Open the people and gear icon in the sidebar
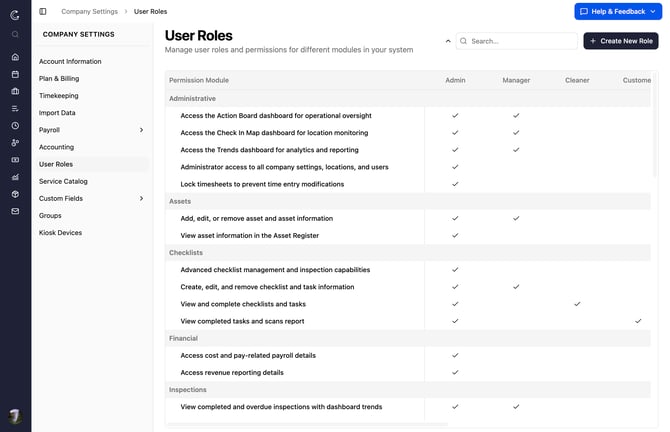 (15, 143)
